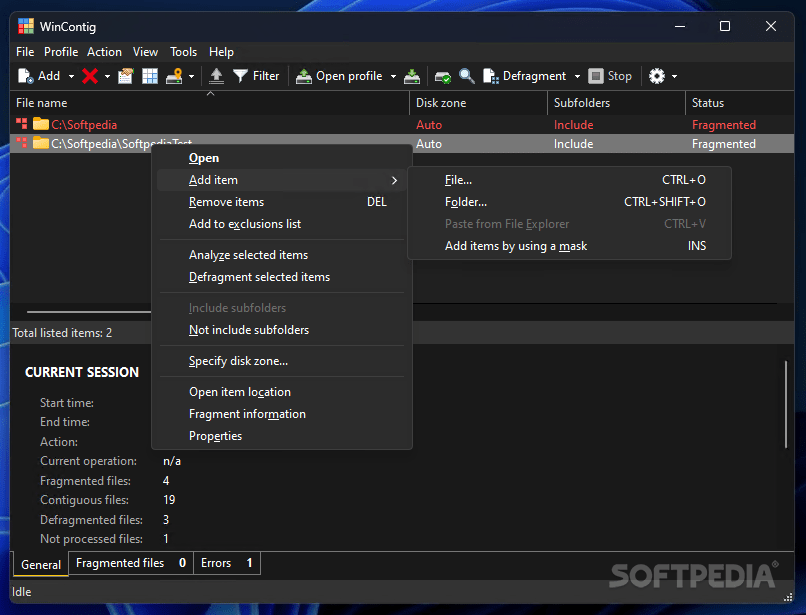The image size is (806, 615).
Task: Choose Specify disk zone option
Action: pyautogui.click(x=282, y=361)
